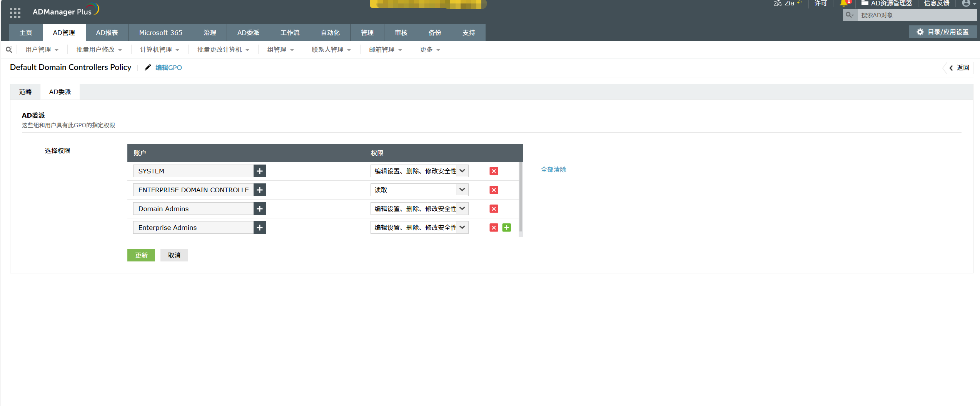Viewport: 980px width, 406px height.
Task: Click the 编辑GPO link
Action: point(169,68)
